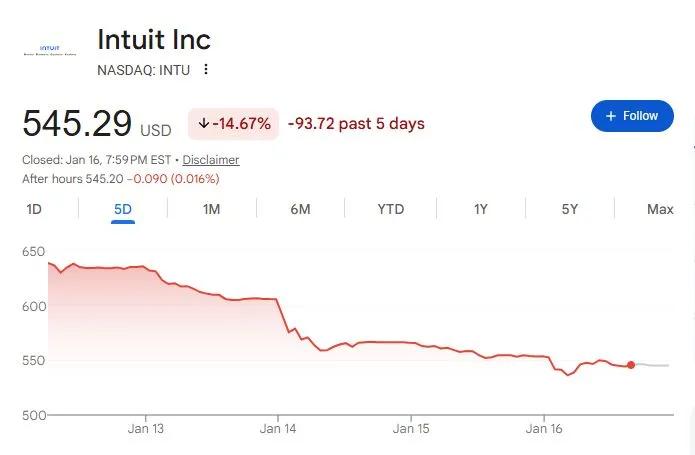Click the plus Follow button
This screenshot has height=455, width=695.
pos(632,116)
